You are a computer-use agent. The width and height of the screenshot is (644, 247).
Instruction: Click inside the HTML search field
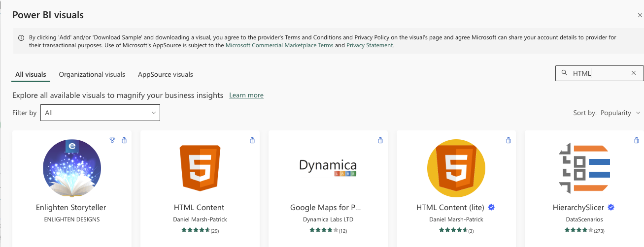[x=599, y=73]
